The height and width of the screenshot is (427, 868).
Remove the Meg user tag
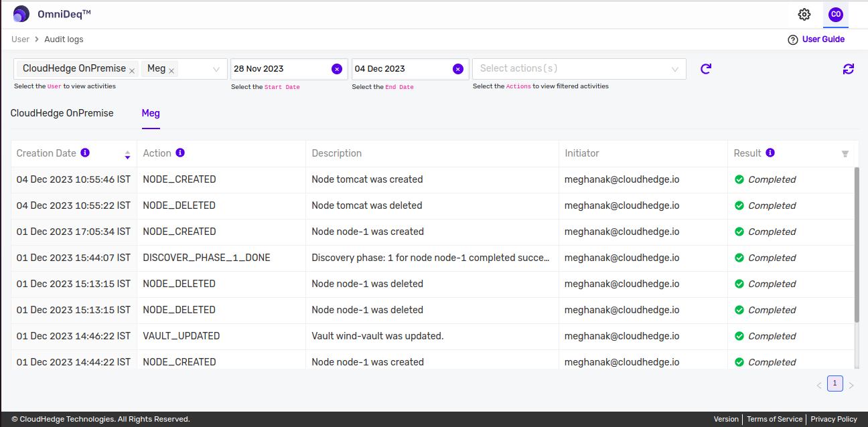171,70
